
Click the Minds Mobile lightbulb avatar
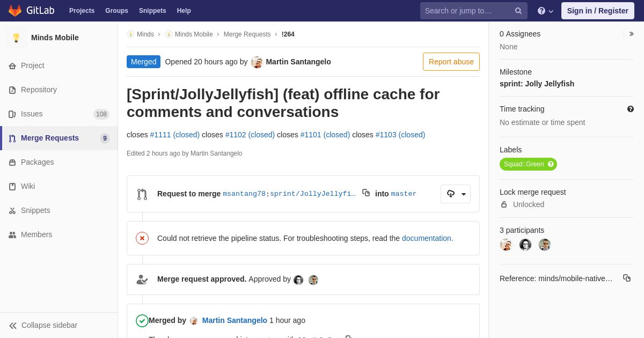(x=16, y=38)
